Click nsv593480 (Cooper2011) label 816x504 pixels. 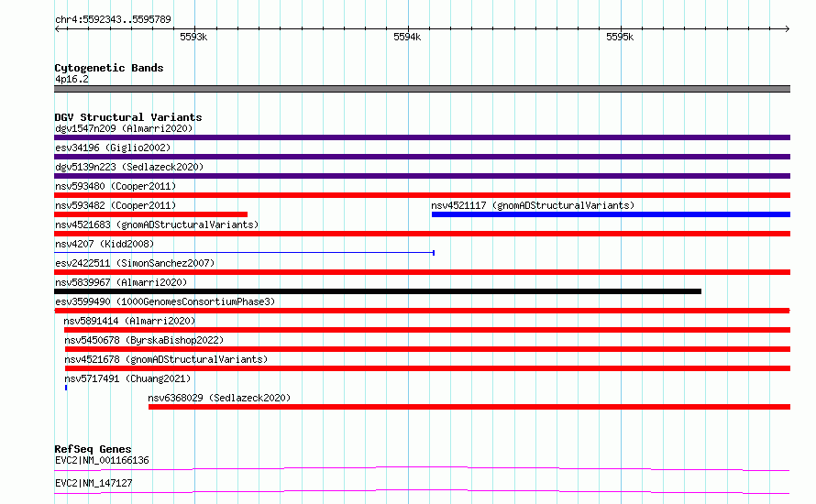point(116,186)
